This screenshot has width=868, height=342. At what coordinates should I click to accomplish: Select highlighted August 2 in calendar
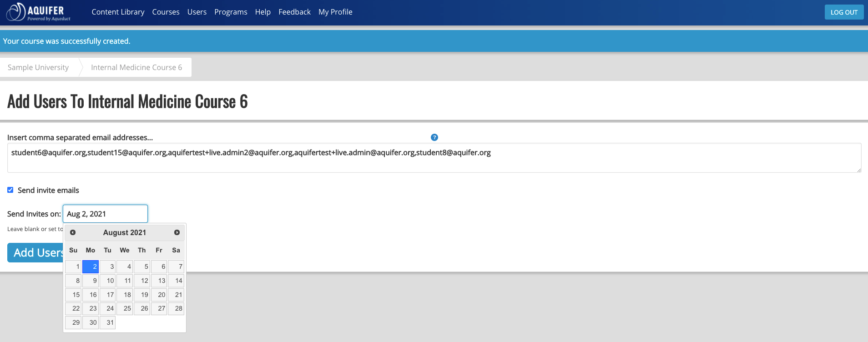click(x=91, y=267)
